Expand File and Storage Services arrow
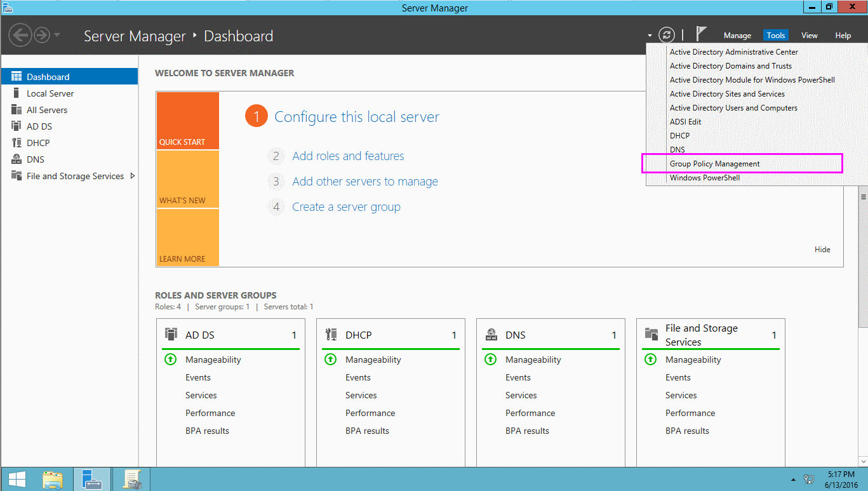The height and width of the screenshot is (491, 868). click(x=132, y=176)
